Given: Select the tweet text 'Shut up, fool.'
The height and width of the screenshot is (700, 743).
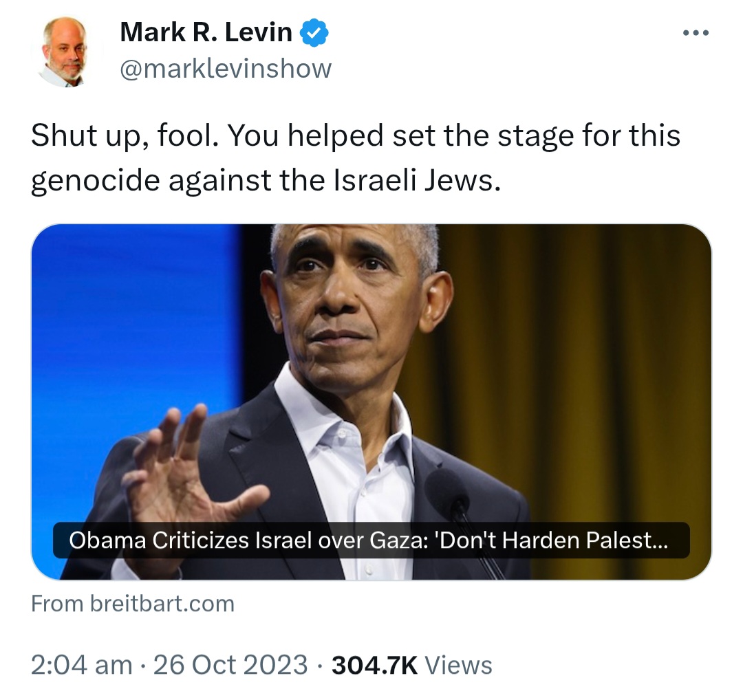Looking at the screenshot, I should click(125, 136).
